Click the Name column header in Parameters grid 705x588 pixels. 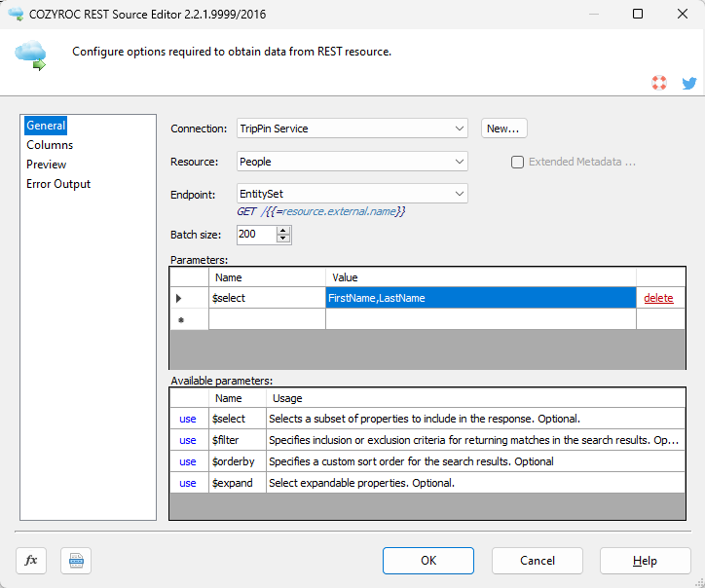[267, 277]
